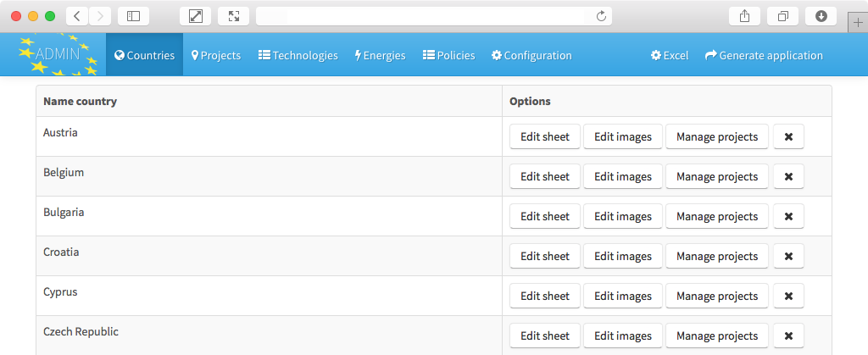The image size is (868, 355).
Task: Delete the Czech Republic row X icon
Action: click(x=789, y=336)
